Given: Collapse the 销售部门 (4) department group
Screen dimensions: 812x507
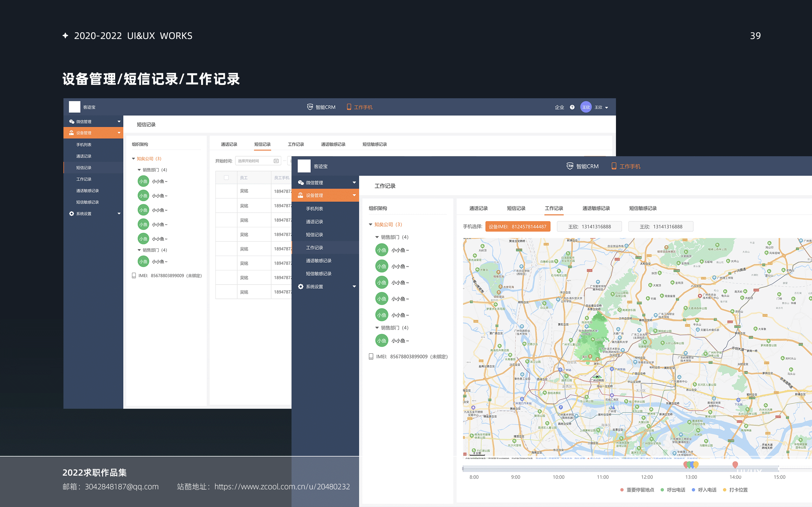Looking at the screenshot, I should pyautogui.click(x=377, y=237).
